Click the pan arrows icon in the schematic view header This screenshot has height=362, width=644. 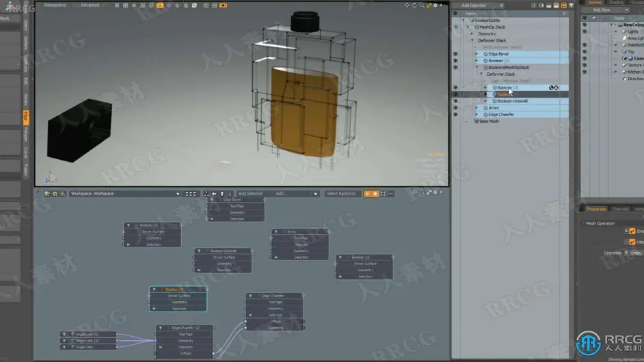coord(414,192)
